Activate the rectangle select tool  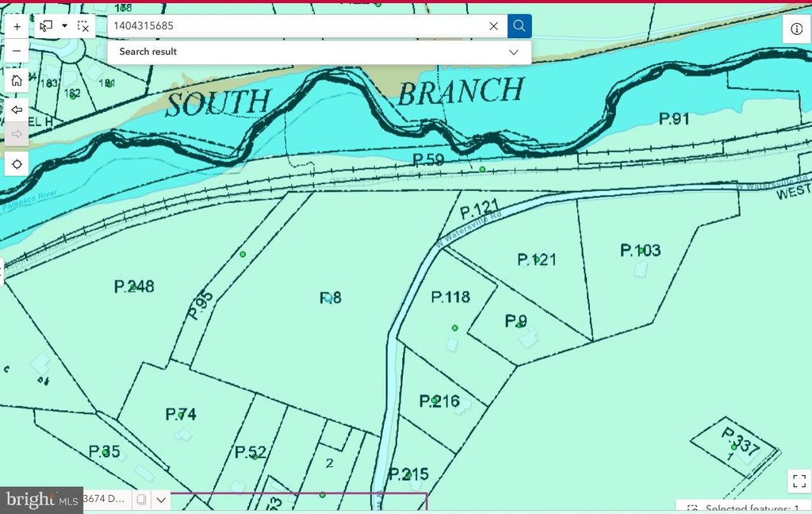point(46,26)
